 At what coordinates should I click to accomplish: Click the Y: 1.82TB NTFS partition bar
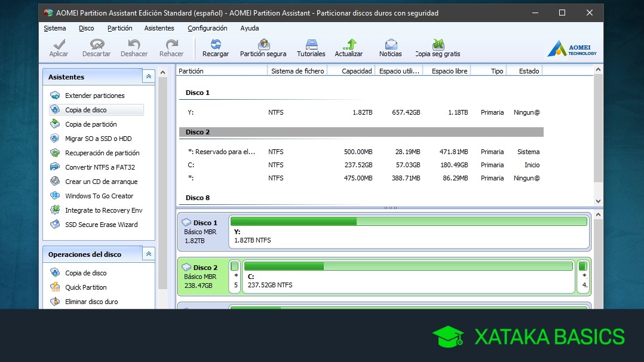point(409,232)
